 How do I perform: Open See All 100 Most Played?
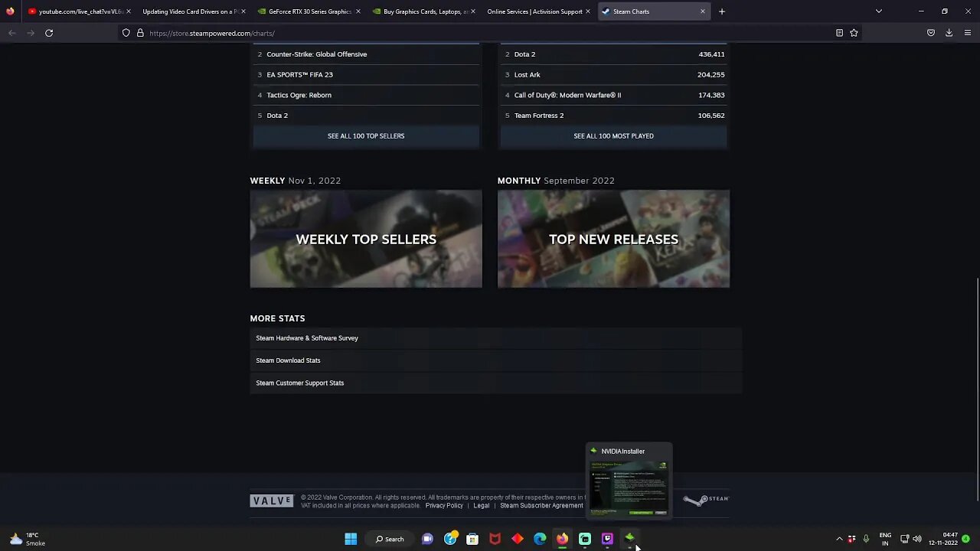(613, 135)
